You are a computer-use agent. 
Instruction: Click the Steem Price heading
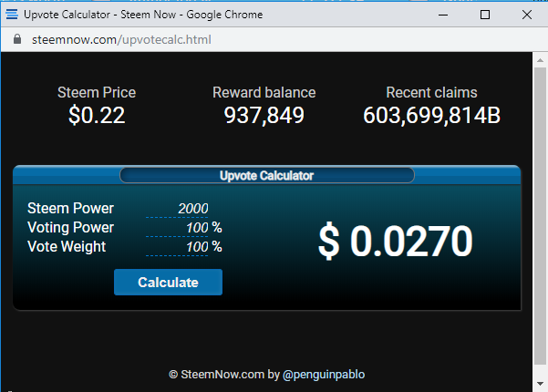coord(97,93)
